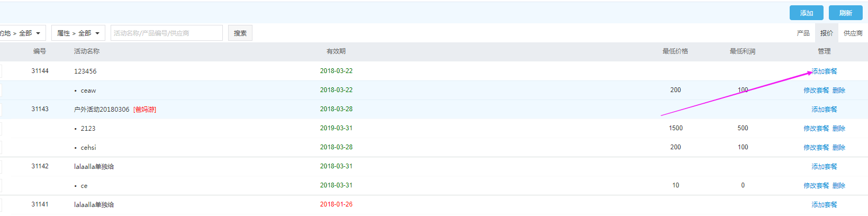Expand the 目的地 > 全部 filter dropdown

21,33
